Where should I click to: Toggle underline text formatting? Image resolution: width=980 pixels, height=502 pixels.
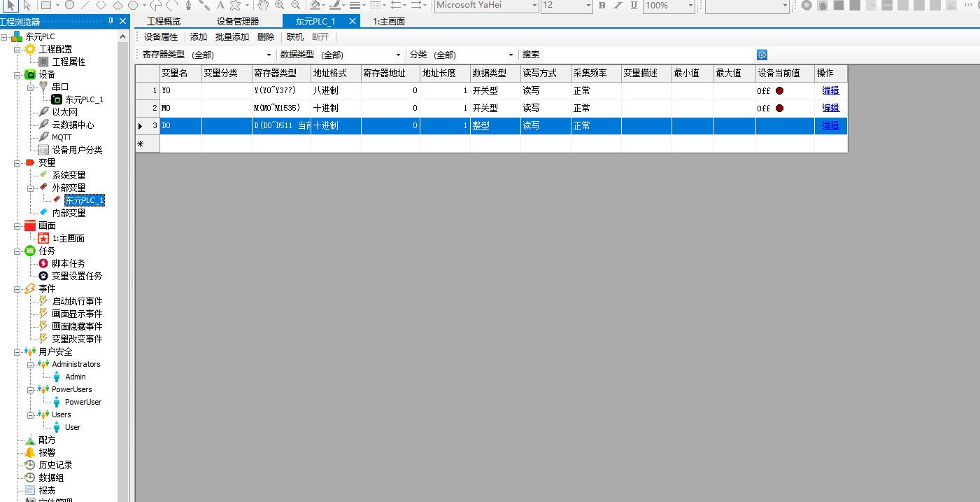point(634,5)
